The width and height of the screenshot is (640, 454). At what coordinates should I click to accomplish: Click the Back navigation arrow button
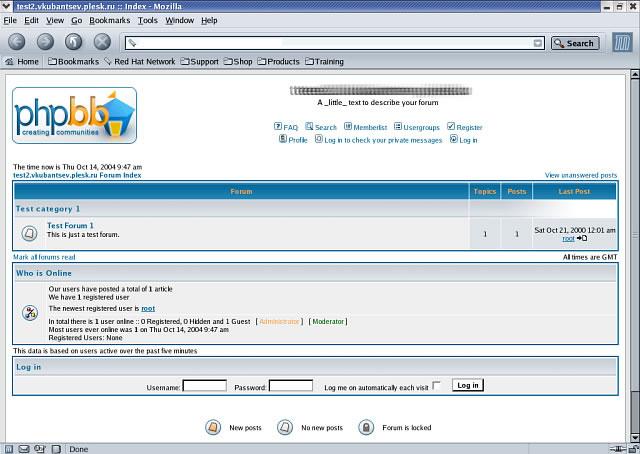17,42
